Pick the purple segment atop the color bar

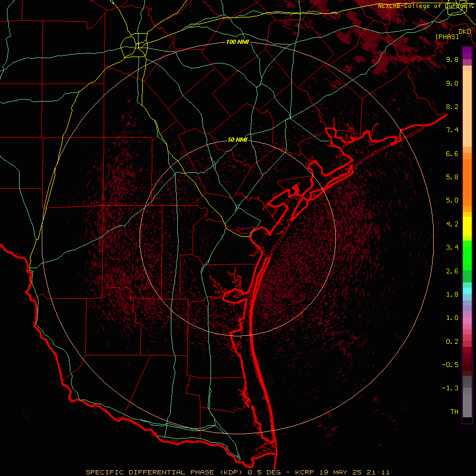(x=467, y=53)
